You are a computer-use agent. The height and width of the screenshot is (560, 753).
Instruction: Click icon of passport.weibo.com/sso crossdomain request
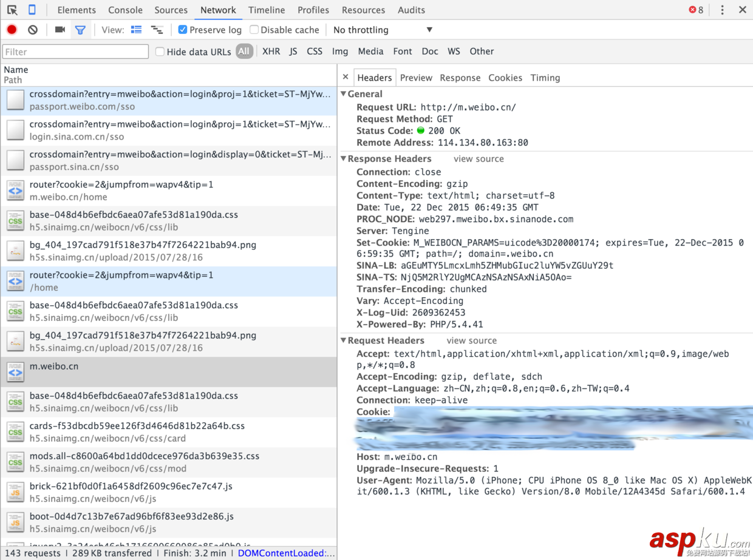(15, 100)
